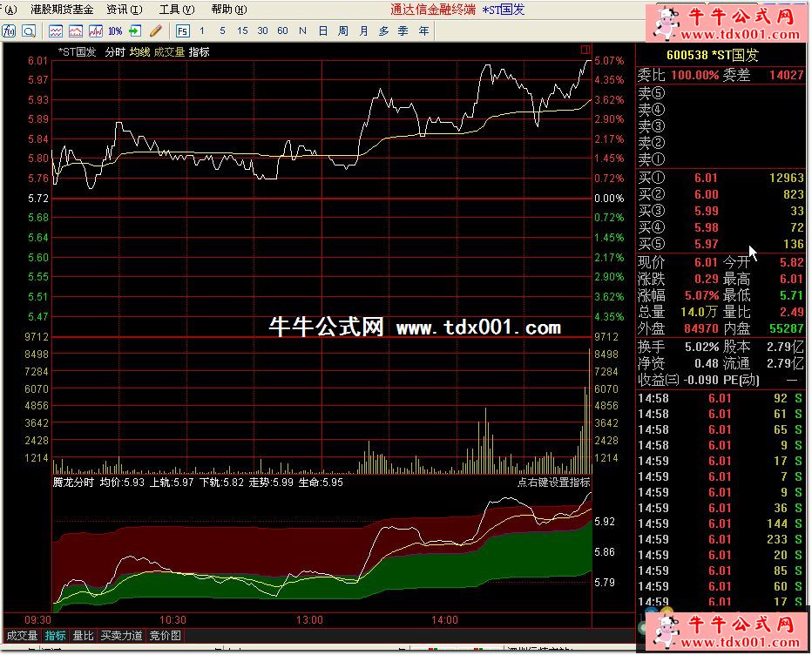Switch to 30-minute period

coord(262,31)
